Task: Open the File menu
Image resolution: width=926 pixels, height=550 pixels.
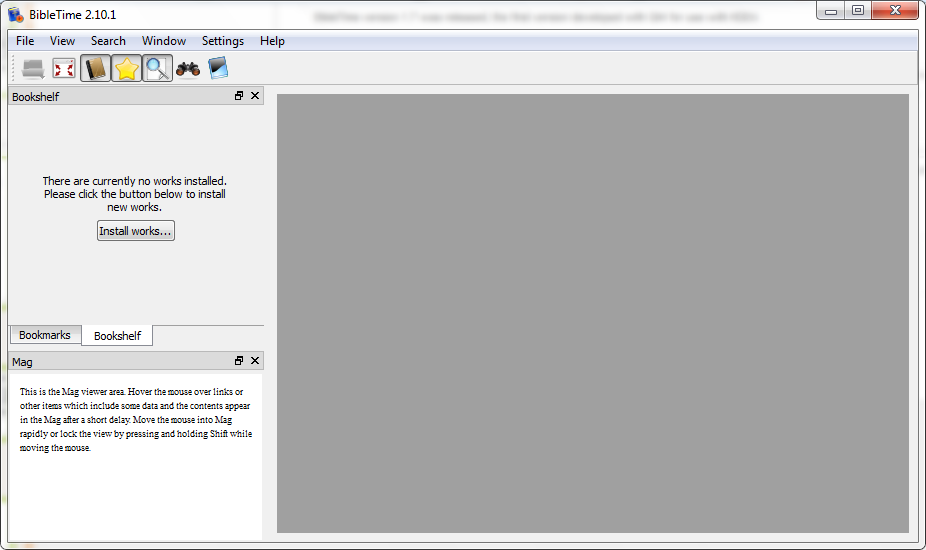Action: click(x=25, y=41)
